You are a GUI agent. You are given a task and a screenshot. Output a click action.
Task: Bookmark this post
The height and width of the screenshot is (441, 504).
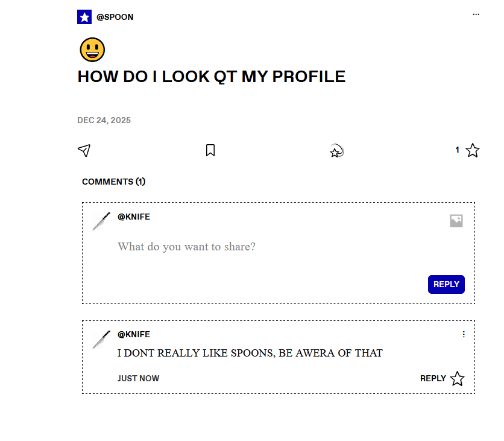pyautogui.click(x=210, y=150)
